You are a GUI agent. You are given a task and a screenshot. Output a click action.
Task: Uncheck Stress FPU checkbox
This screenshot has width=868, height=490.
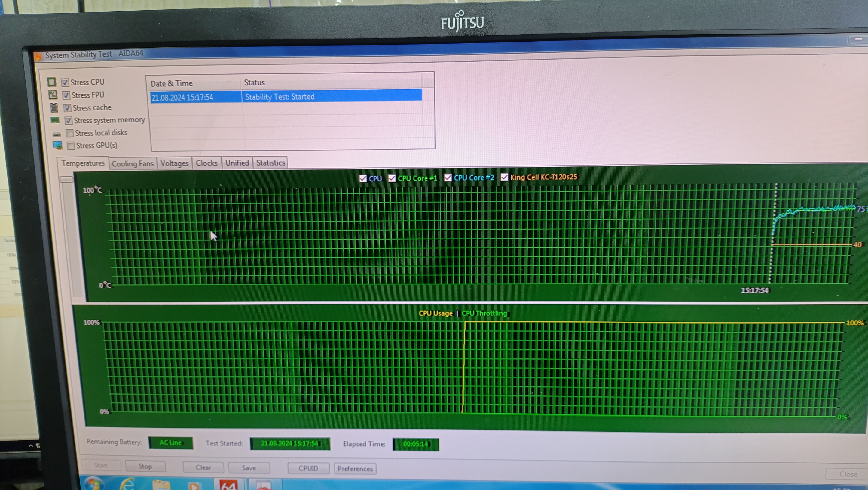pos(66,95)
